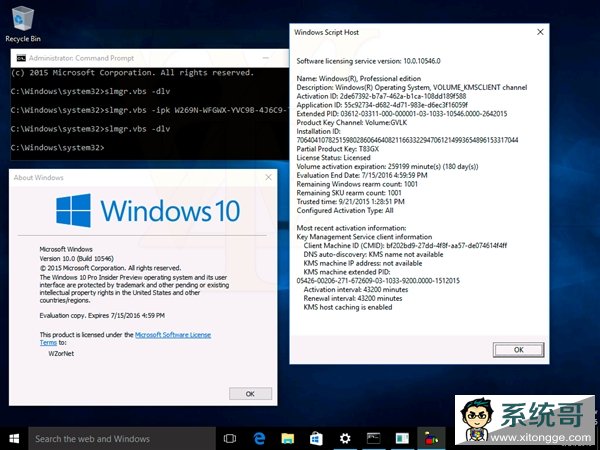
Task: Click OK in About Windows dialog
Action: (x=250, y=394)
